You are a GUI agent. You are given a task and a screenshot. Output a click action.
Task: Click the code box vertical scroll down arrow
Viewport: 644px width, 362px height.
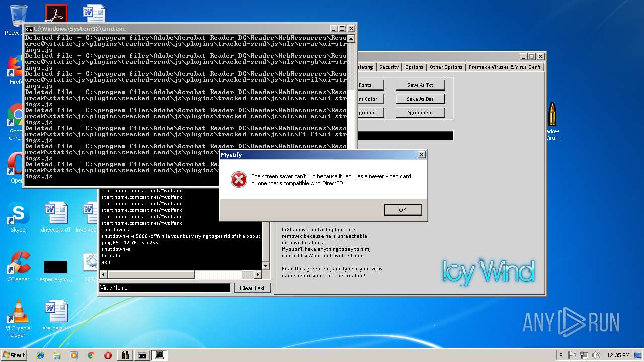[x=265, y=266]
